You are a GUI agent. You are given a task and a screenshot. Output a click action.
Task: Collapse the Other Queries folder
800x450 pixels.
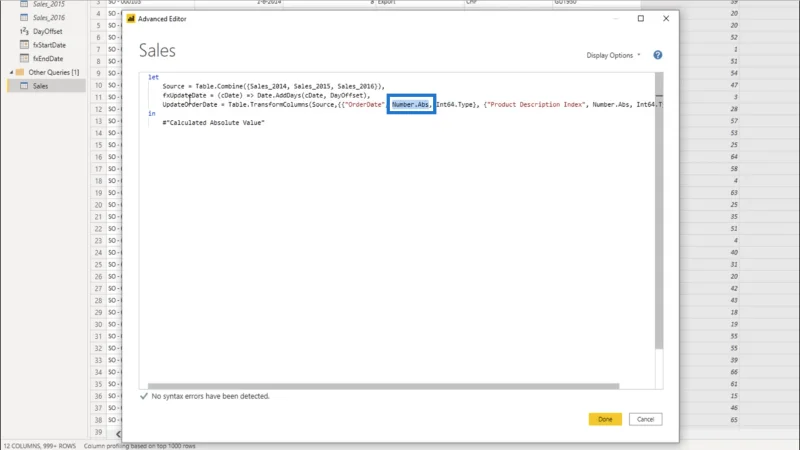(11, 72)
